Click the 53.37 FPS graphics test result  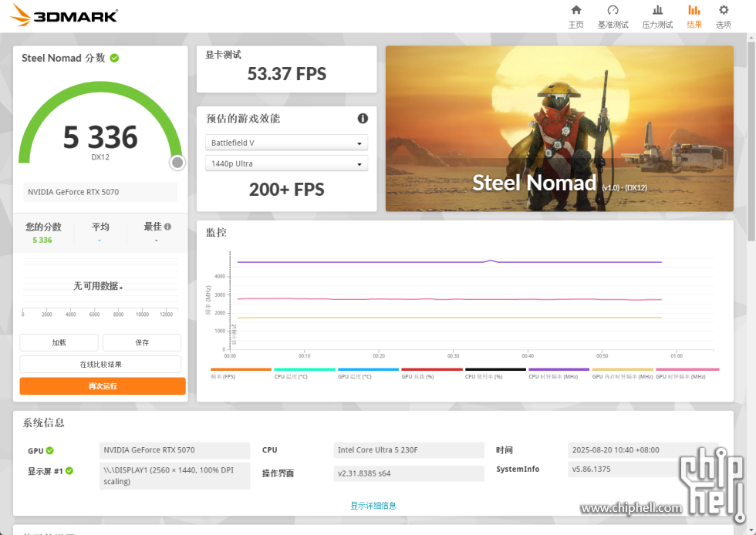(x=286, y=74)
